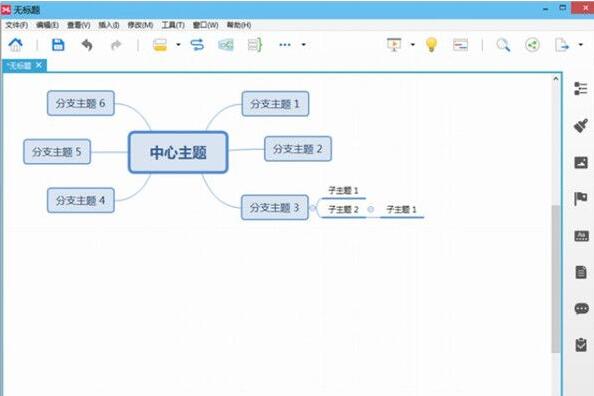Select the 分支主题 5 node

pyautogui.click(x=57, y=152)
